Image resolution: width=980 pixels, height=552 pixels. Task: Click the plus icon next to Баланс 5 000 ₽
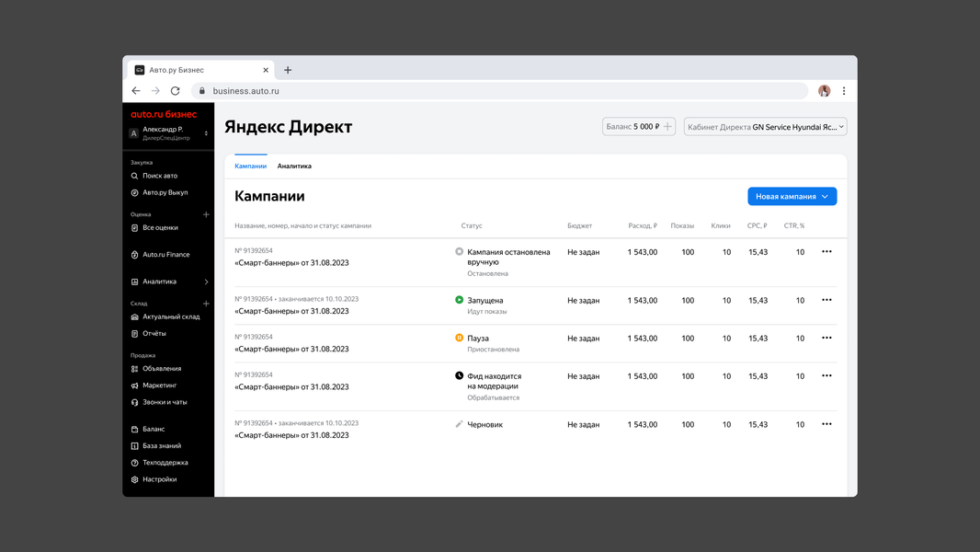pos(667,126)
